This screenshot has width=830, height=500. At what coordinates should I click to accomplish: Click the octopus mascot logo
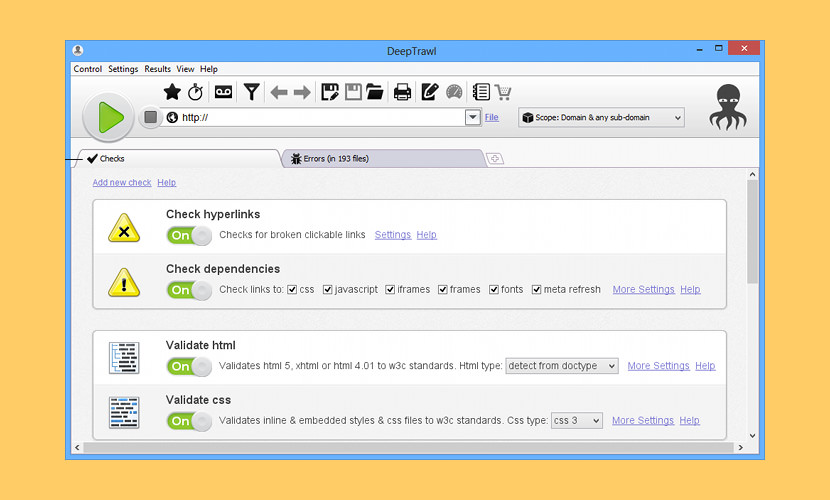click(x=728, y=107)
